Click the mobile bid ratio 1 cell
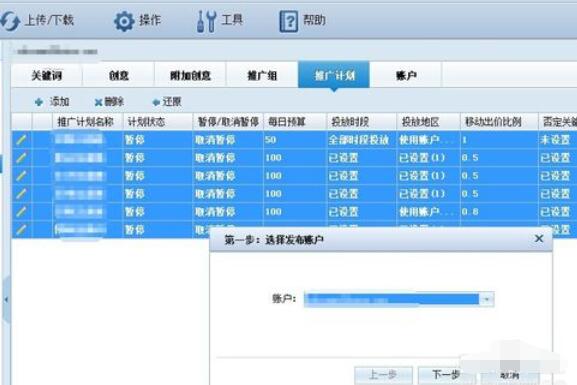 [x=465, y=140]
